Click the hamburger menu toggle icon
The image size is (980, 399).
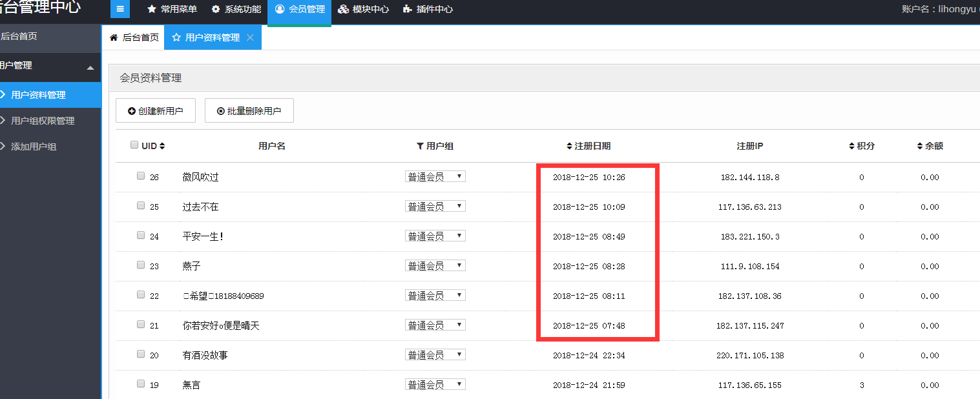point(120,9)
